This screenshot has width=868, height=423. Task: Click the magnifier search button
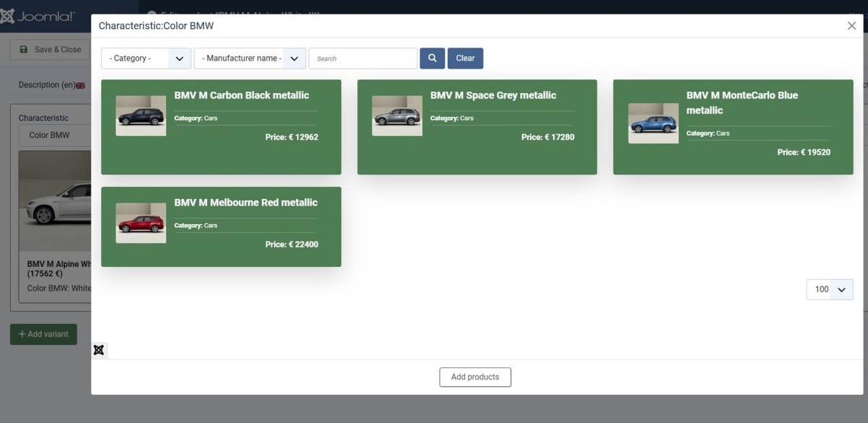432,59
